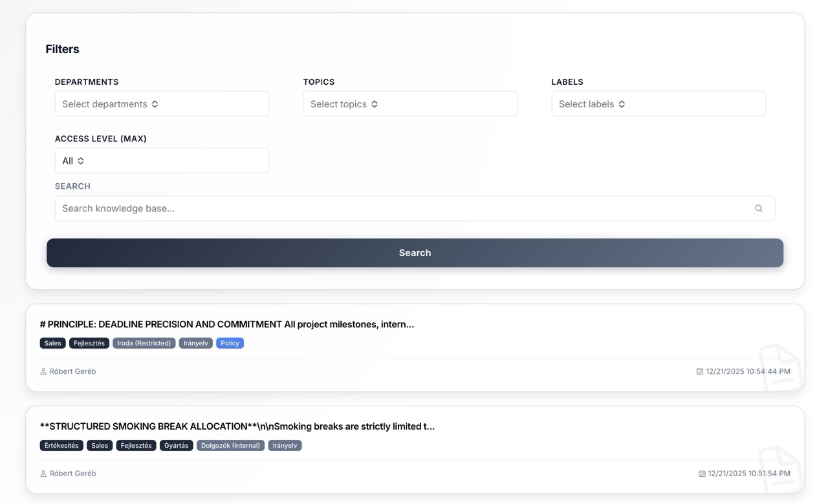Click the magnifying glass search icon

(758, 208)
